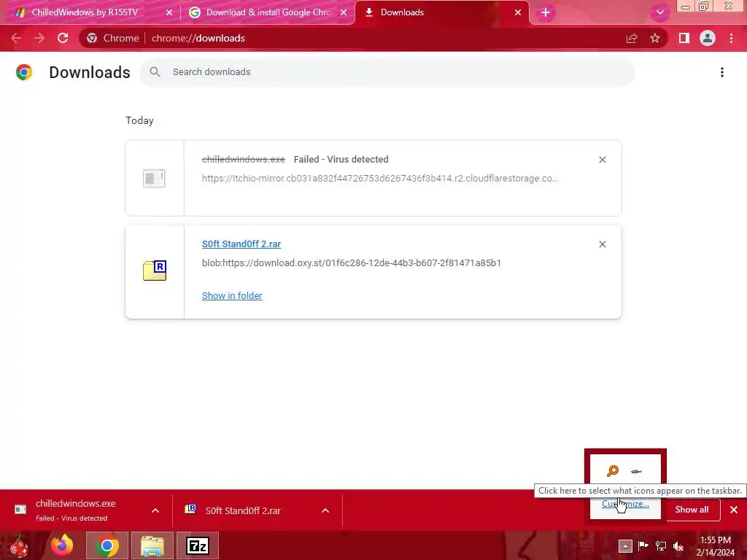Click the orange magnifier tray icon
The height and width of the screenshot is (560, 747).
[613, 471]
